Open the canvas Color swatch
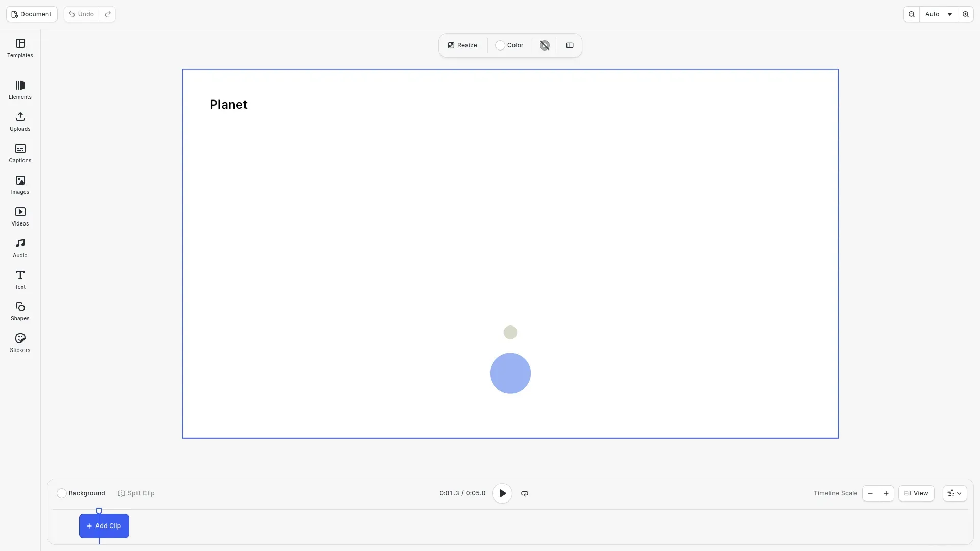 509,45
